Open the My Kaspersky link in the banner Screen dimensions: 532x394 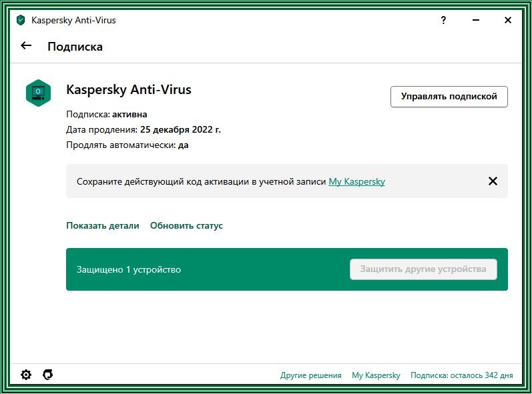[356, 181]
